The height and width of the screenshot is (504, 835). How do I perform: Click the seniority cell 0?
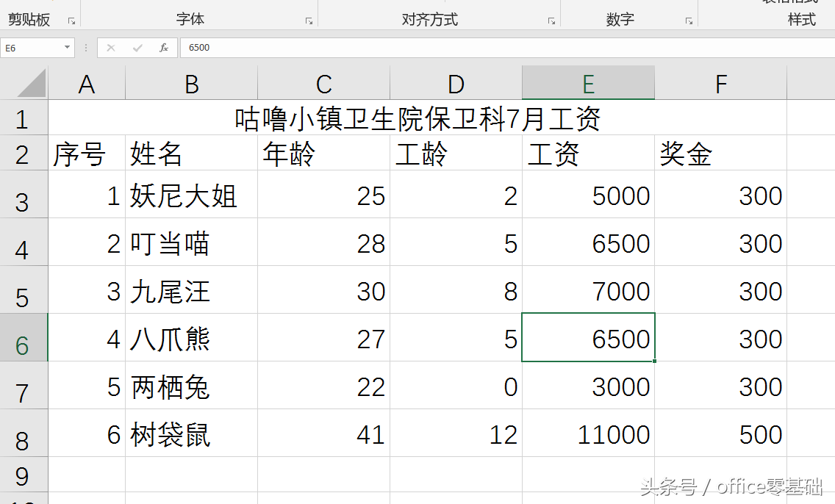pyautogui.click(x=456, y=385)
